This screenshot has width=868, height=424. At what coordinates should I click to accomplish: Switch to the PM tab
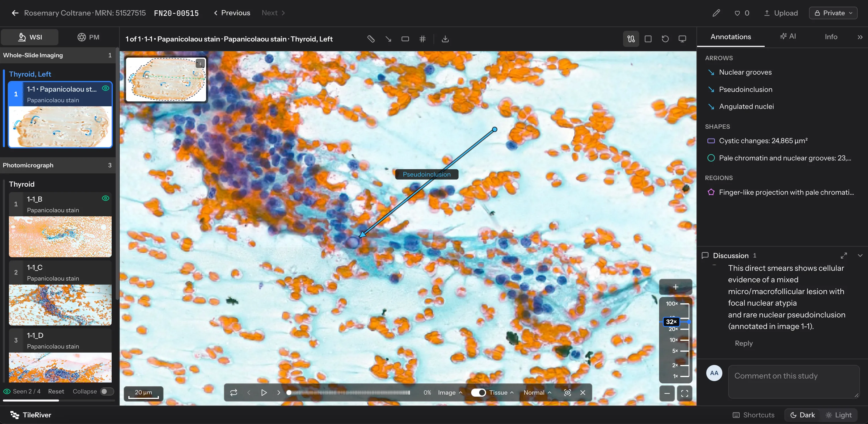click(89, 37)
